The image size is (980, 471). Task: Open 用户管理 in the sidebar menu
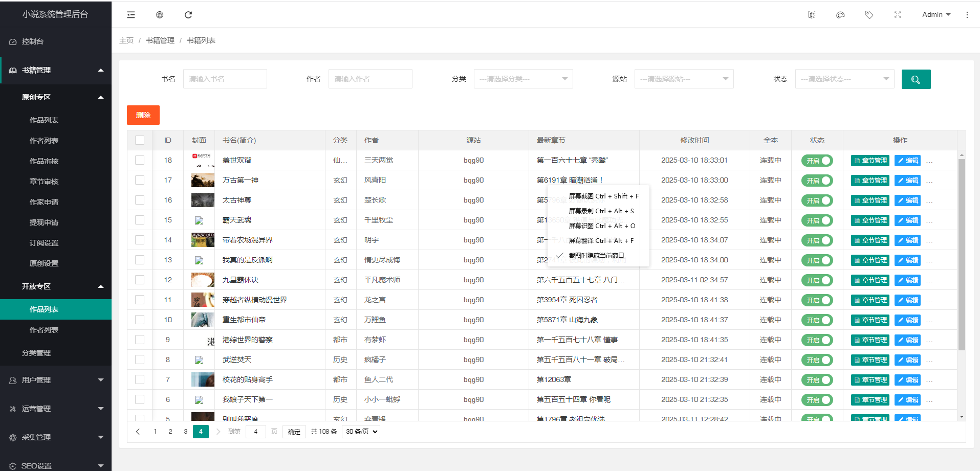pyautogui.click(x=55, y=380)
